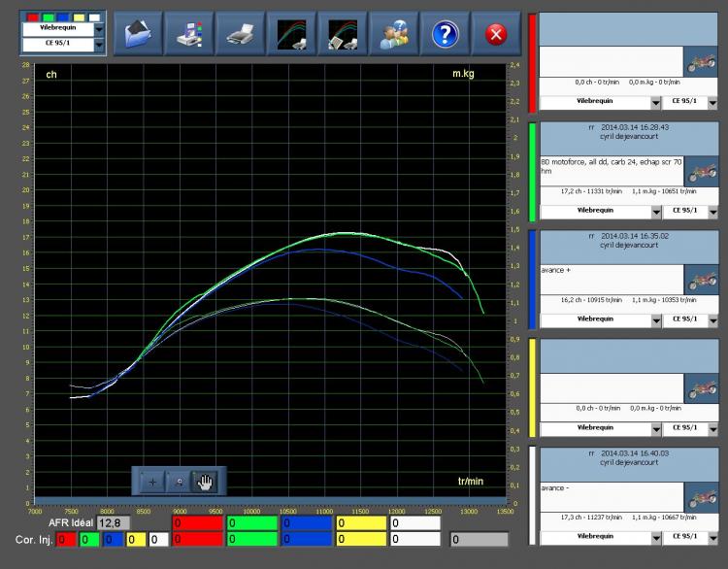Screen dimensions: 728x569
Task: Expand top-left Vilebrequin dropdown
Action: 98,29
